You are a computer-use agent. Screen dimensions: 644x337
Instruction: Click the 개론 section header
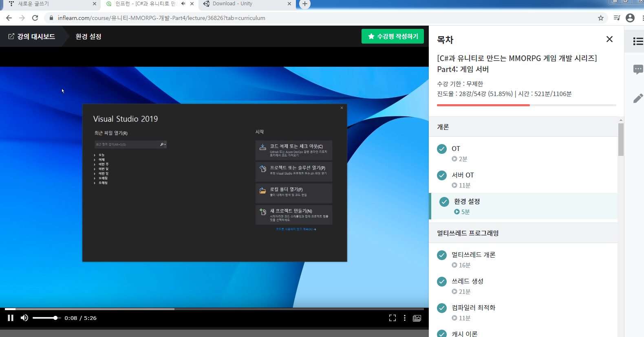[523, 127]
